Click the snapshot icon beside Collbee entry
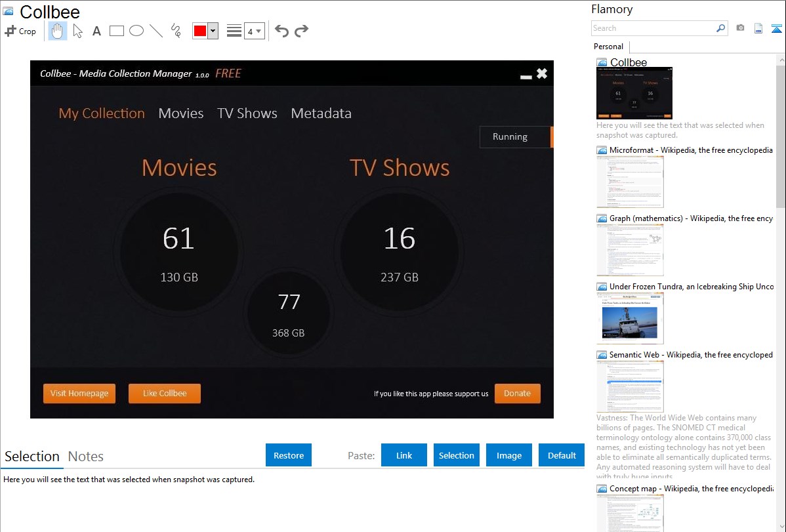 [602, 63]
